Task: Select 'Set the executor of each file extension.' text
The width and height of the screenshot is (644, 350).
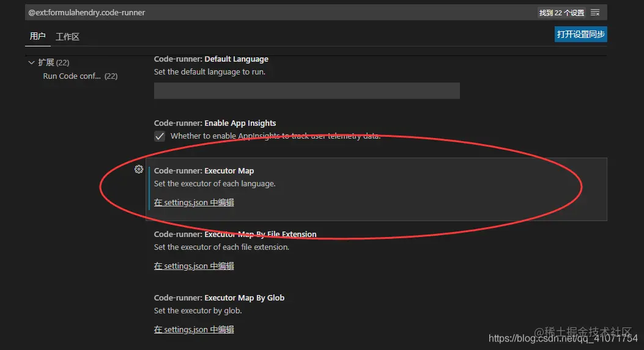Action: click(221, 247)
